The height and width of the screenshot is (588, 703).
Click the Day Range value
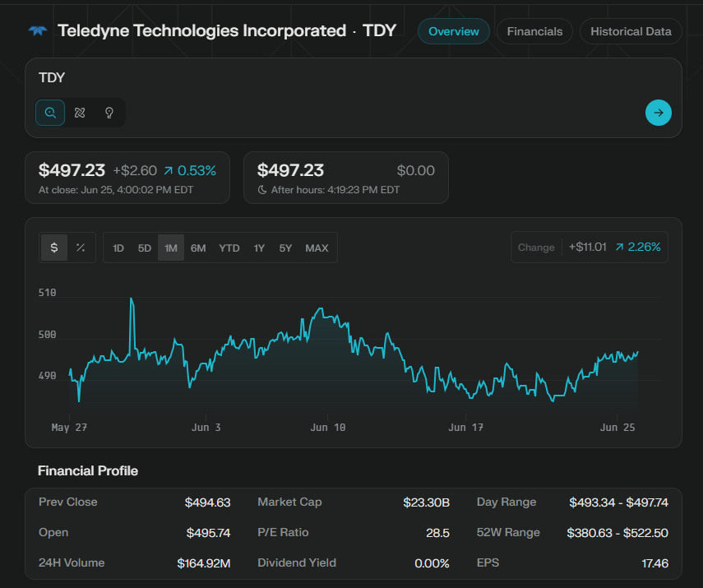click(x=618, y=502)
